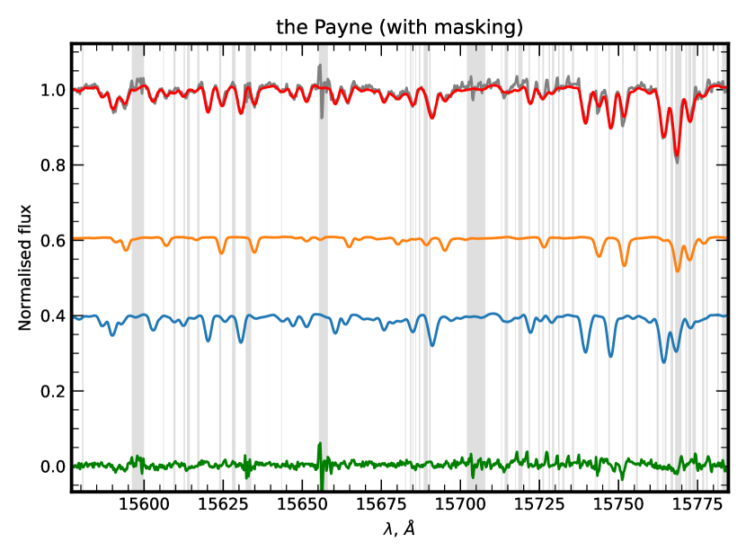Click the x-axis tick label 15750

click(x=618, y=504)
